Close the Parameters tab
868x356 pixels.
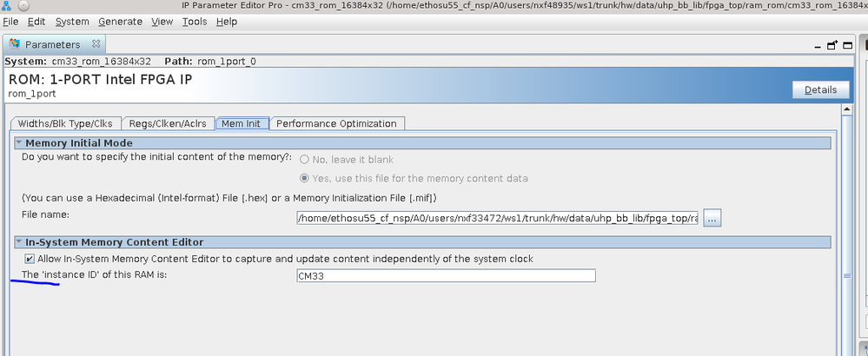pyautogui.click(x=96, y=43)
